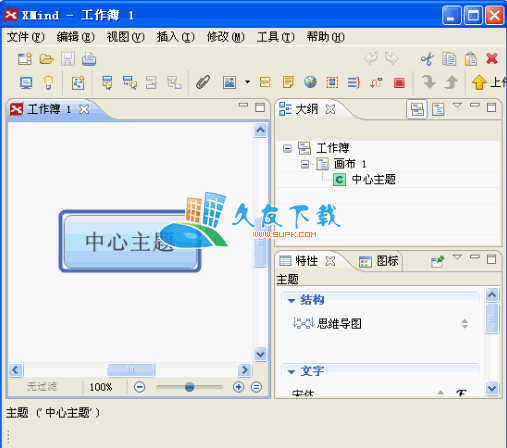Cut selection with the scissors icon
The image size is (507, 448).
[x=427, y=59]
